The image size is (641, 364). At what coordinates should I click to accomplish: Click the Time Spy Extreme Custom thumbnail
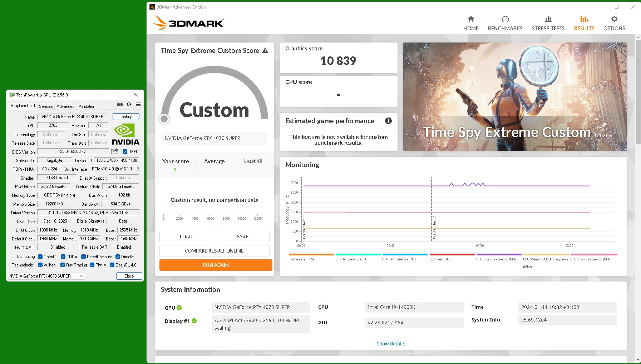coord(514,97)
